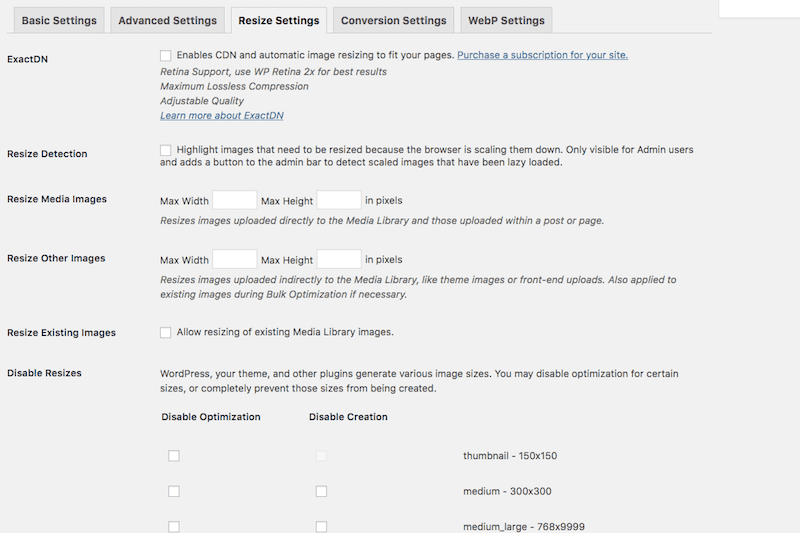Screen dimensions: 800x533
Task: Click the Resize Detection setting label
Action: 47,154
